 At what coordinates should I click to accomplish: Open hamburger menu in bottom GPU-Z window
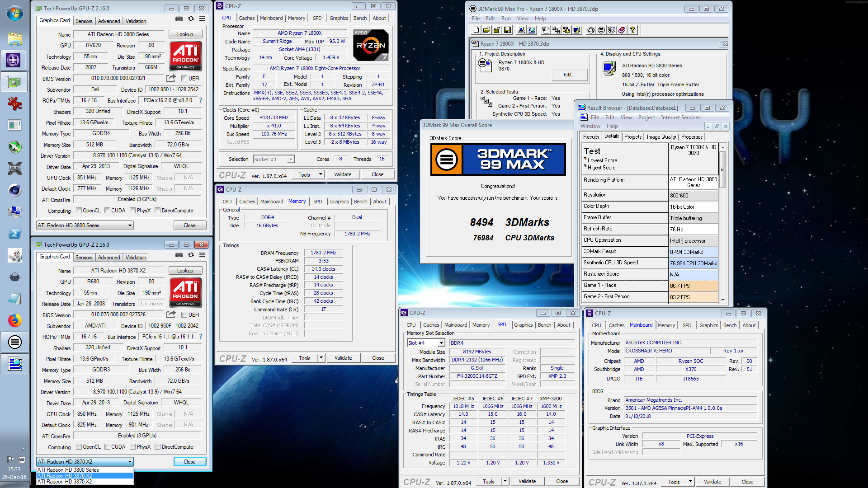coord(202,255)
